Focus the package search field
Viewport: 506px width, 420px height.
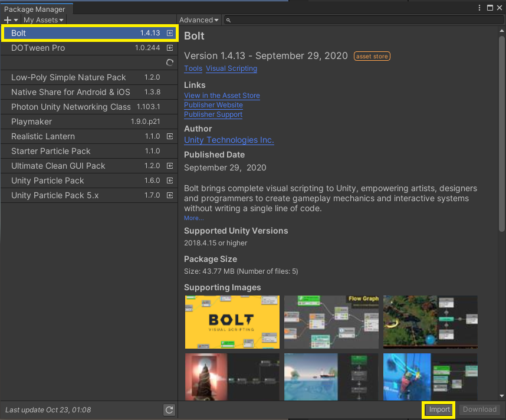click(364, 20)
